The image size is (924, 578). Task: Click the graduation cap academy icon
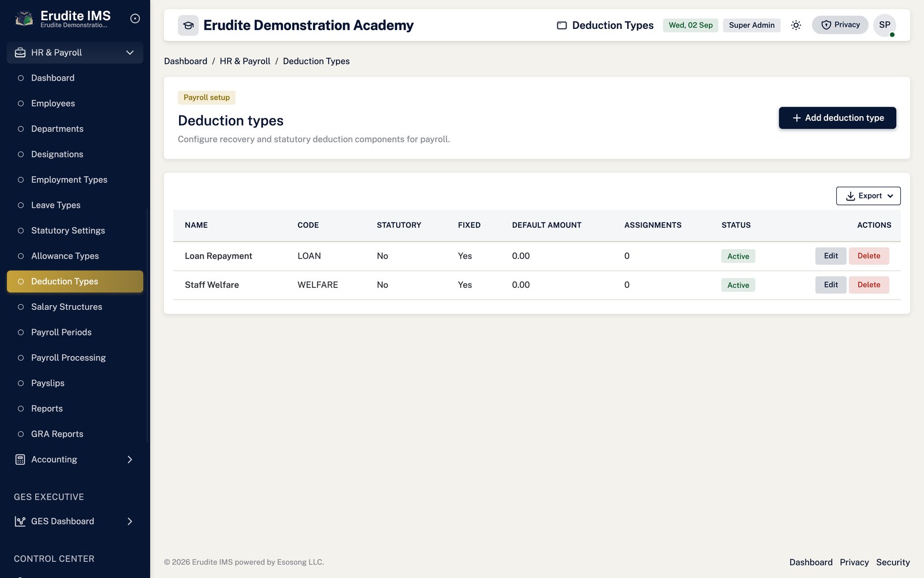coord(188,25)
